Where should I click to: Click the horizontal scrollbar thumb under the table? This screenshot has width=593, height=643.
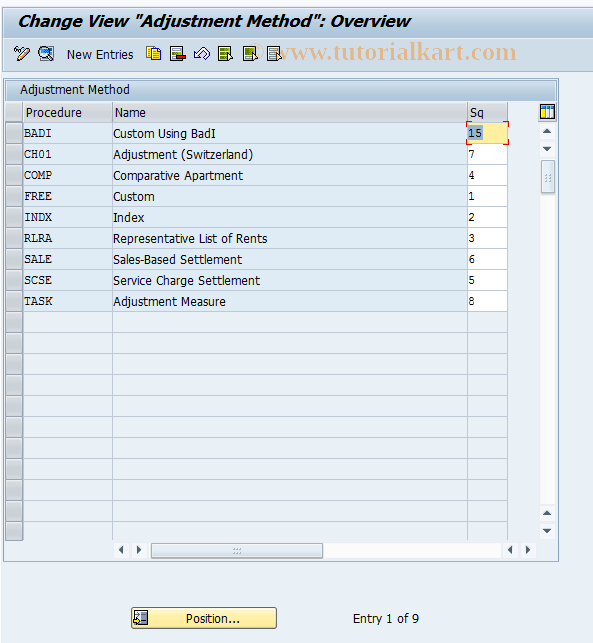pos(237,550)
